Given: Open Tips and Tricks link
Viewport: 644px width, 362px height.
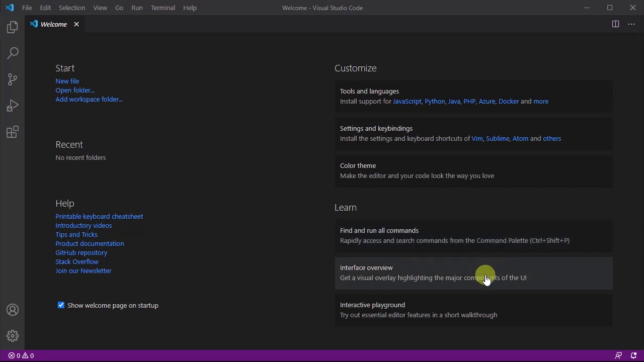Looking at the screenshot, I should (76, 234).
